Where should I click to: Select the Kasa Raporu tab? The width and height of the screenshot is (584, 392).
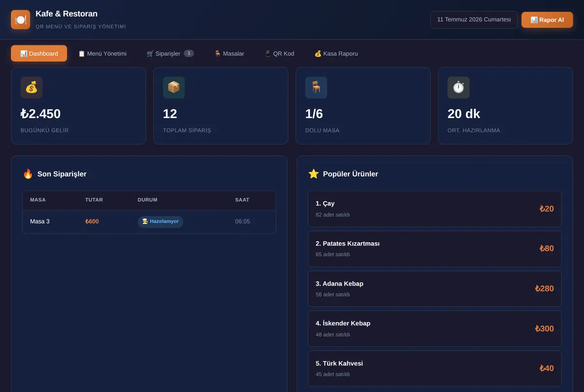point(336,53)
